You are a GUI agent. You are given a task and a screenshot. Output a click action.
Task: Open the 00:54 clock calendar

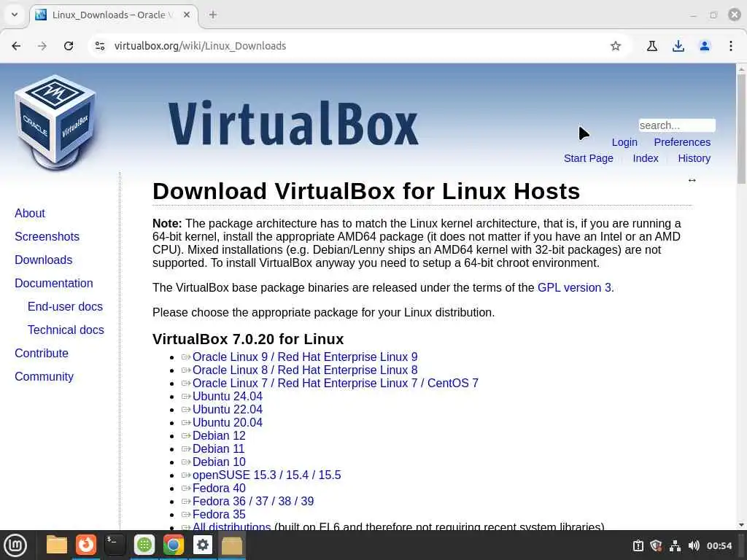pos(719,545)
